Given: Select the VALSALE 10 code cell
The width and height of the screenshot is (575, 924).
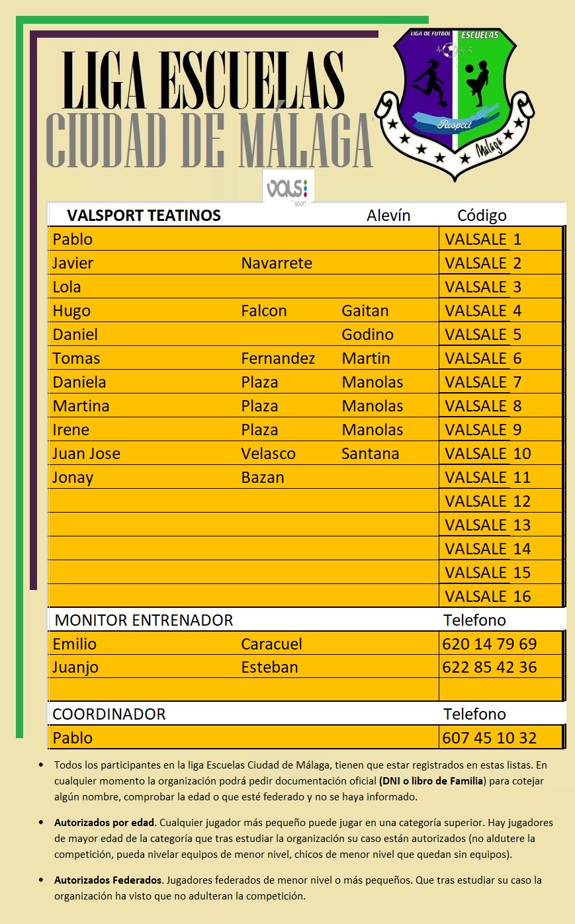Looking at the screenshot, I should tap(488, 454).
